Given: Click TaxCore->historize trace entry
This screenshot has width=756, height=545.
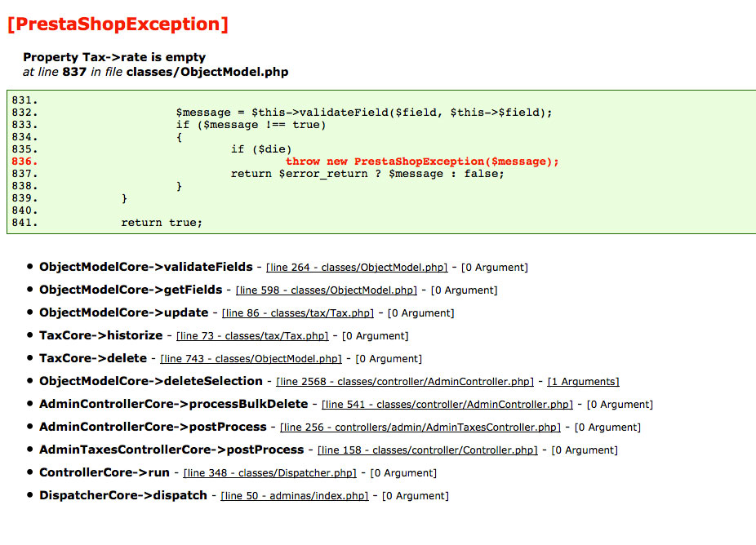Looking at the screenshot, I should [100, 335].
